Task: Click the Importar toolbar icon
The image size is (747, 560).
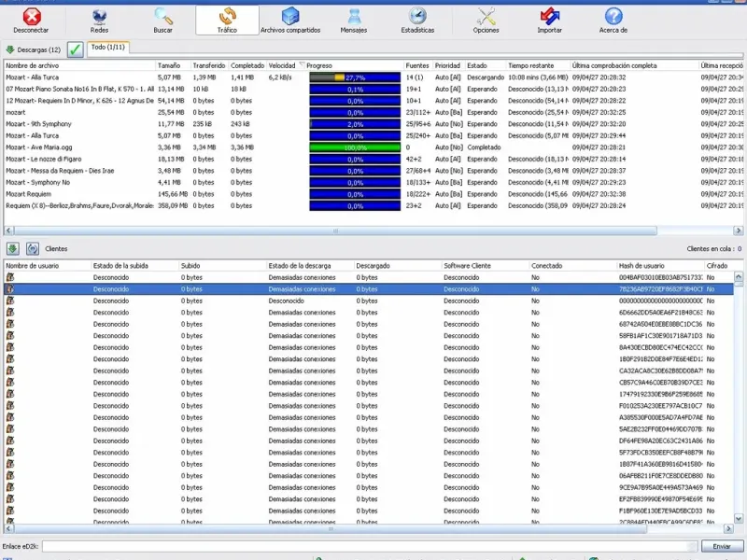Action: pos(550,20)
